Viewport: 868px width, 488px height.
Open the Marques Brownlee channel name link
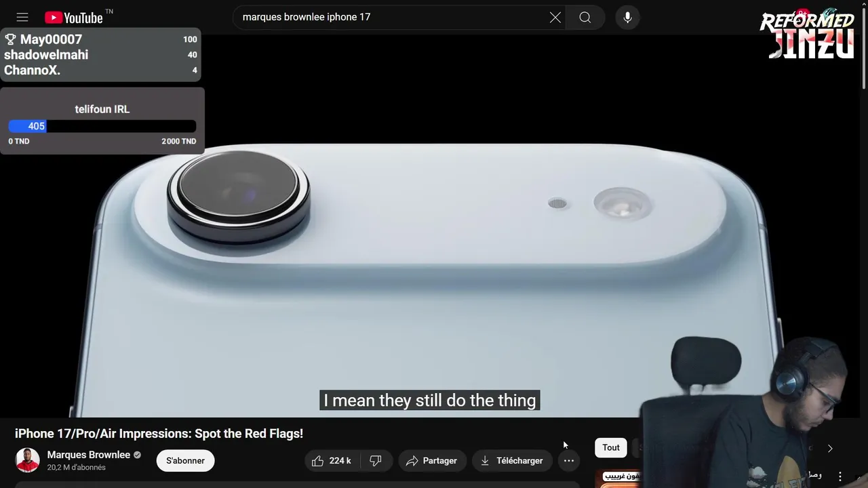89,455
